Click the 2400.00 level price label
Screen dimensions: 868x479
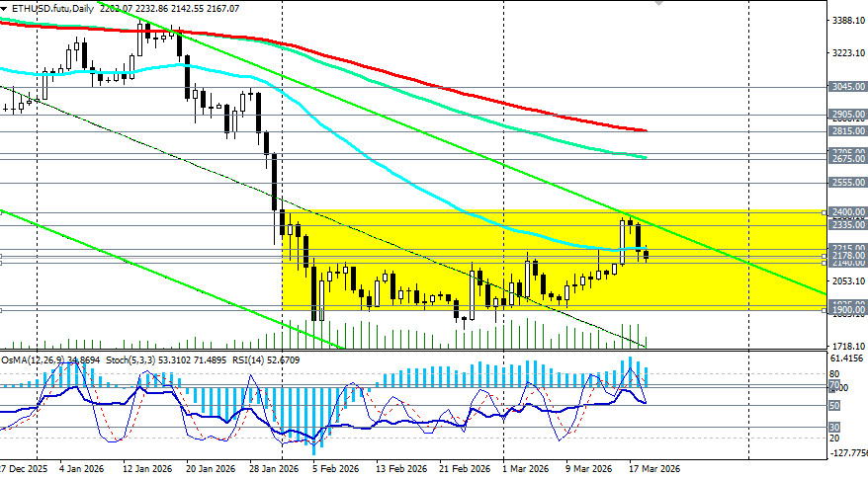[x=848, y=212]
